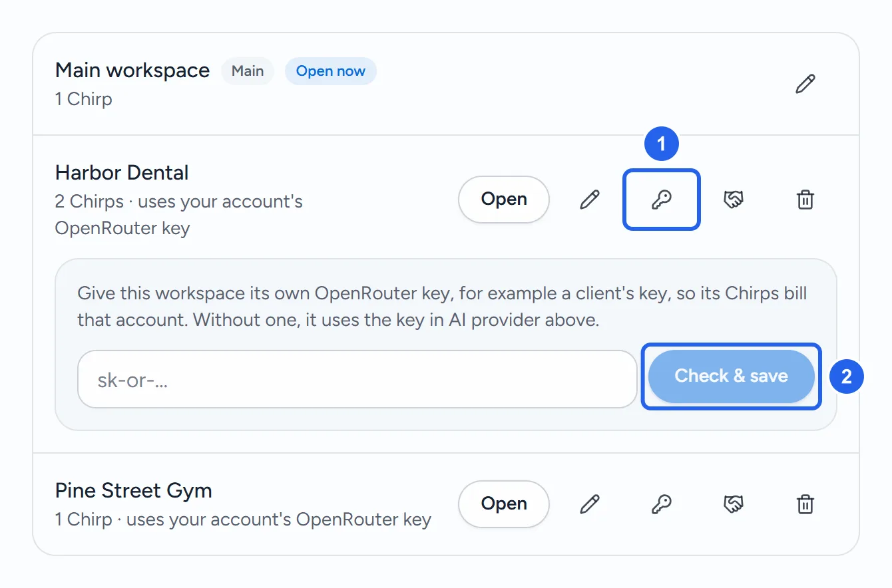Screen dimensions: 892x588
Task: Click the "Give this workspace its own OpenRouter key" description
Action: click(442, 307)
